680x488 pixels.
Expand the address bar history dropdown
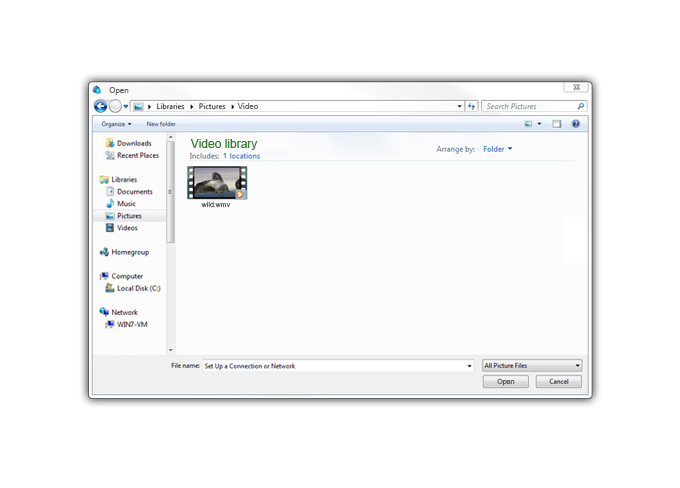[460, 106]
